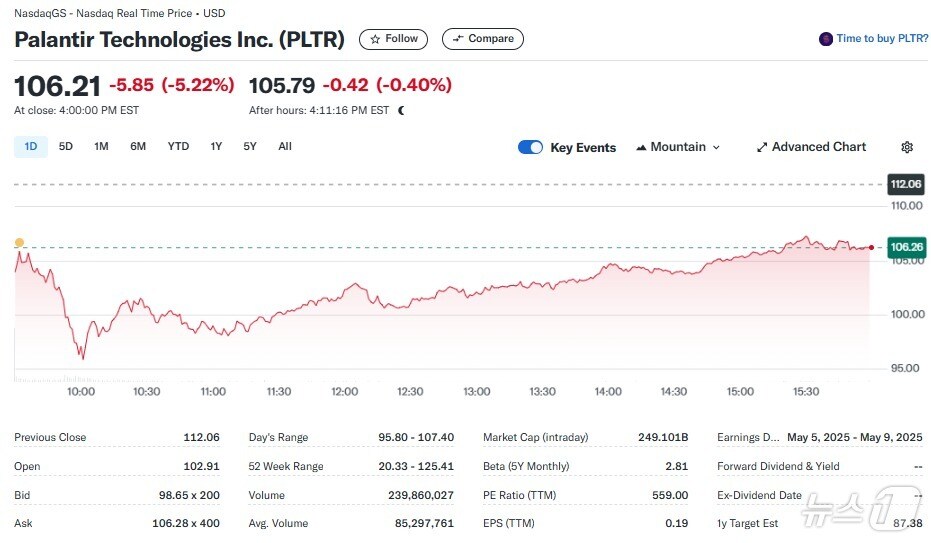Click the red current price endpoint dot
The width and height of the screenshot is (931, 543).
pos(871,247)
